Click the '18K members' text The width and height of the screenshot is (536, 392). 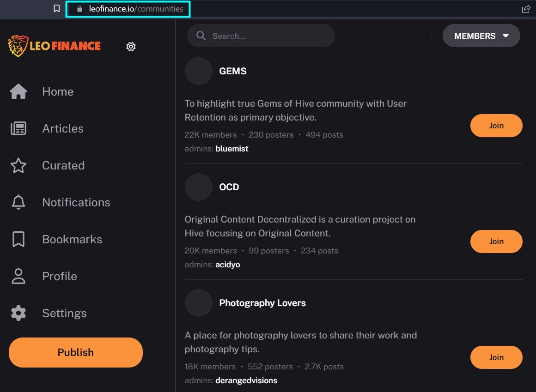210,367
